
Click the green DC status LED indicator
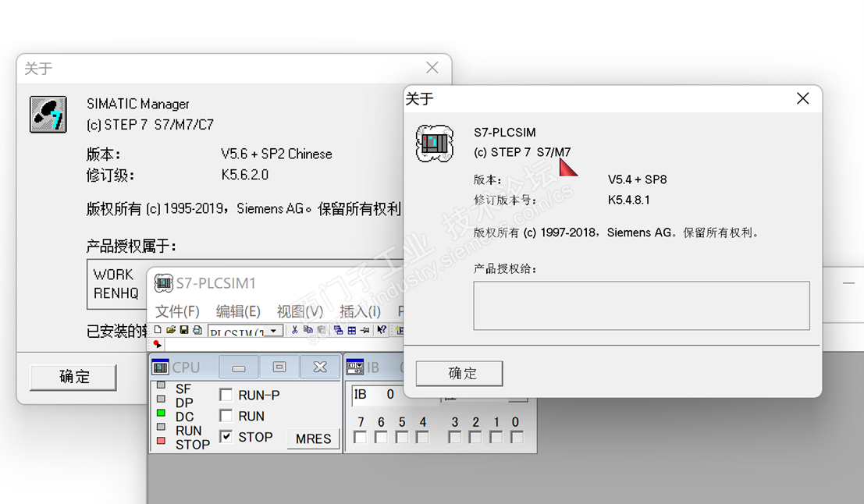pos(161,413)
